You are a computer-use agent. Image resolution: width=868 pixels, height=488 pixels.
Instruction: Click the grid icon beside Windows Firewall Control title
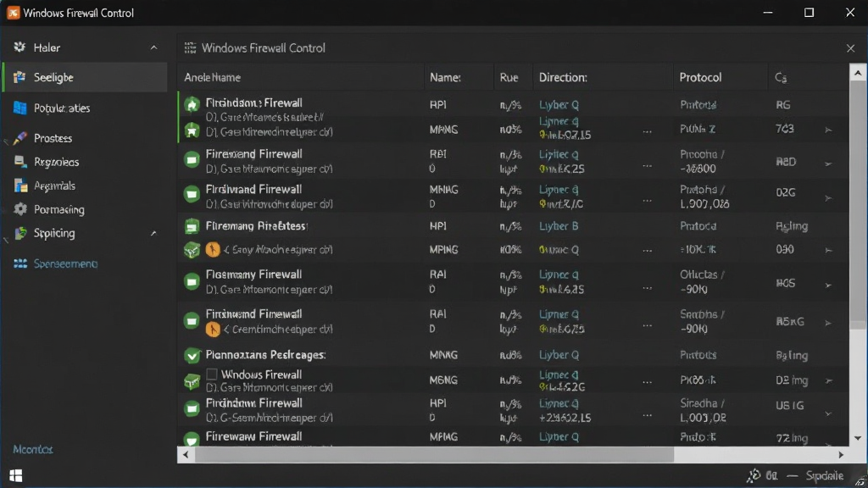click(190, 48)
